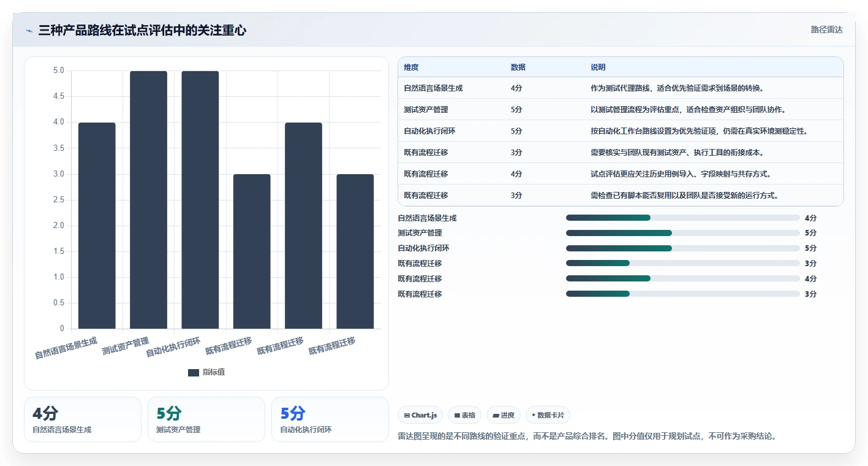
Task: Click the 1.5 y-axis tick label
Action: tap(59, 251)
